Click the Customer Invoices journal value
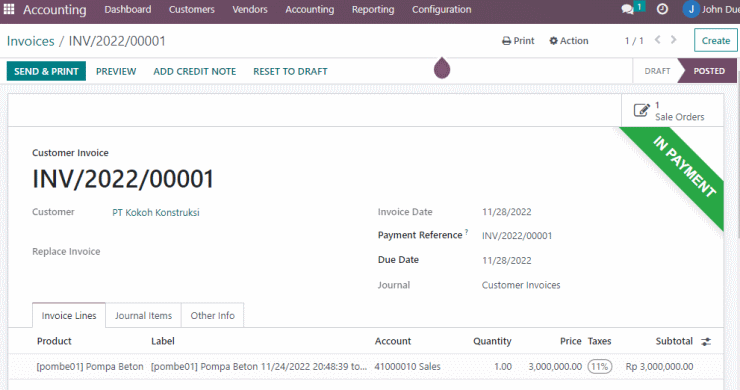 tap(521, 285)
